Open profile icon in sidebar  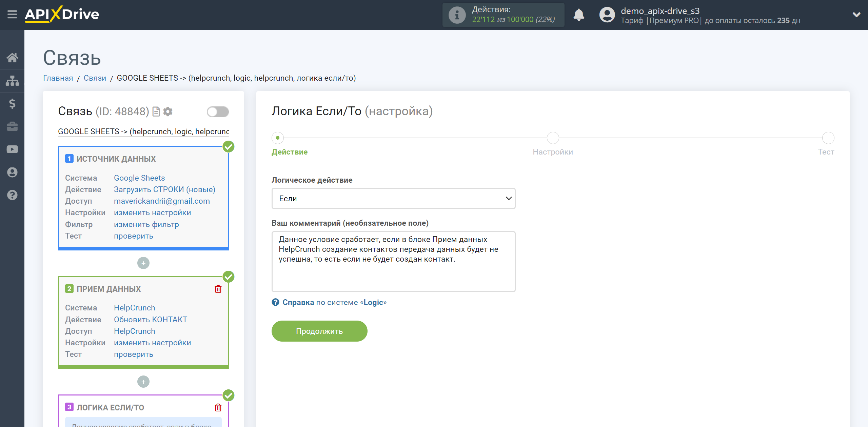click(12, 172)
